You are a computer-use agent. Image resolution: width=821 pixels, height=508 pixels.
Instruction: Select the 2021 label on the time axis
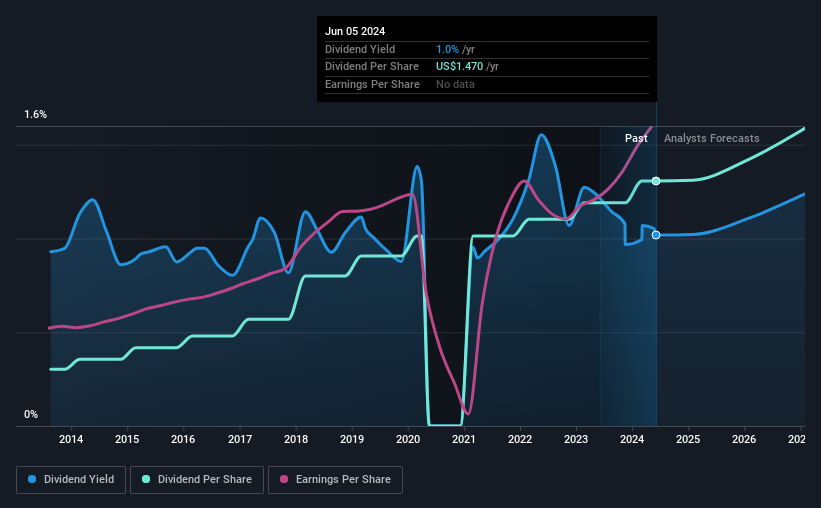[x=464, y=439]
